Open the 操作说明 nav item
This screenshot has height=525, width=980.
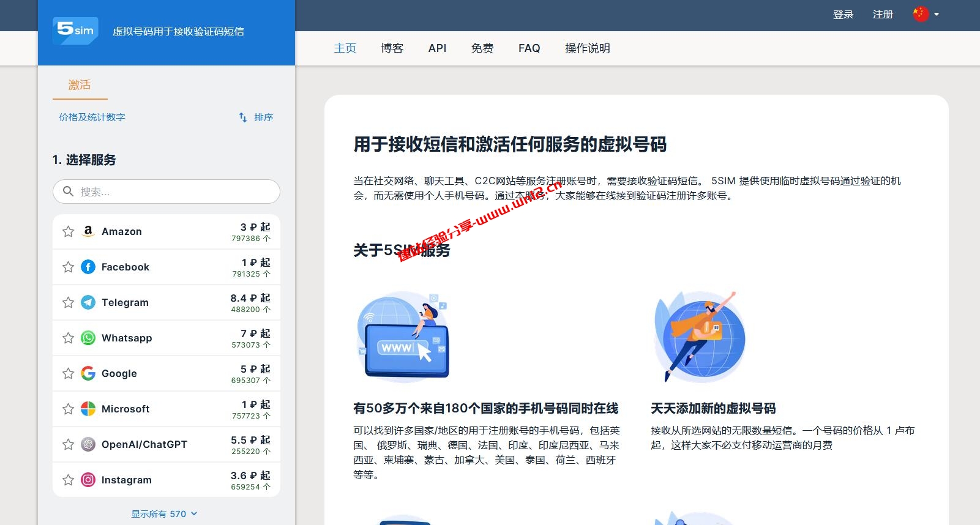(x=588, y=48)
